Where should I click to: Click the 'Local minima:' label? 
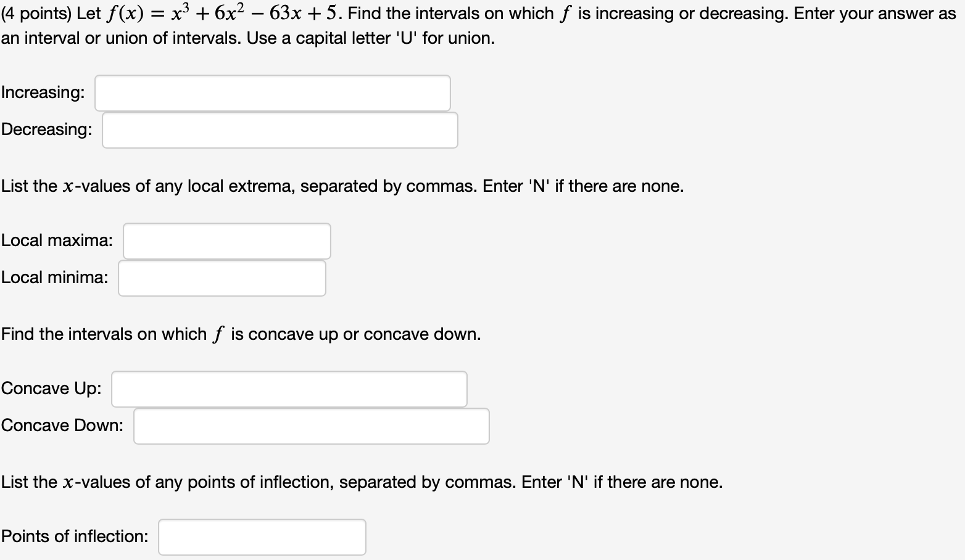click(x=54, y=278)
